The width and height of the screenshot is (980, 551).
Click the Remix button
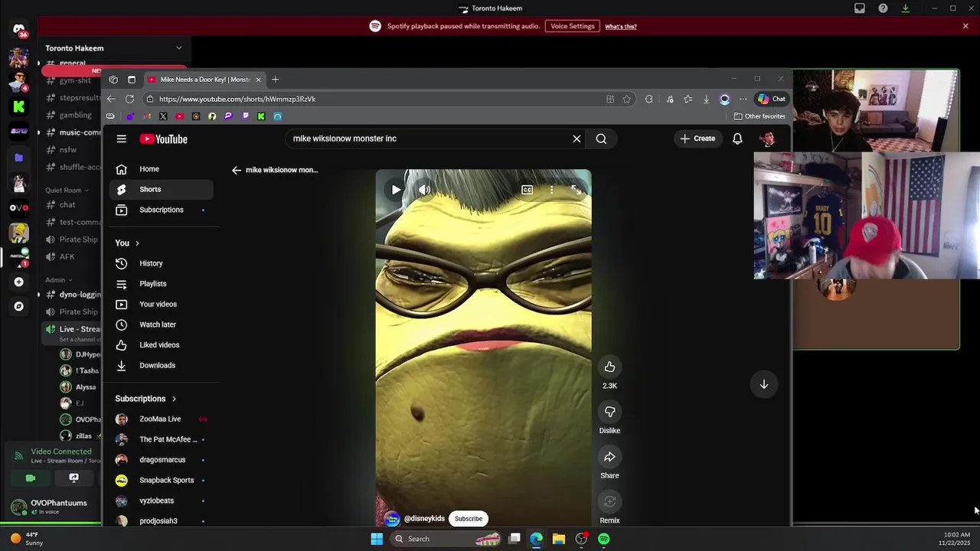[609, 502]
